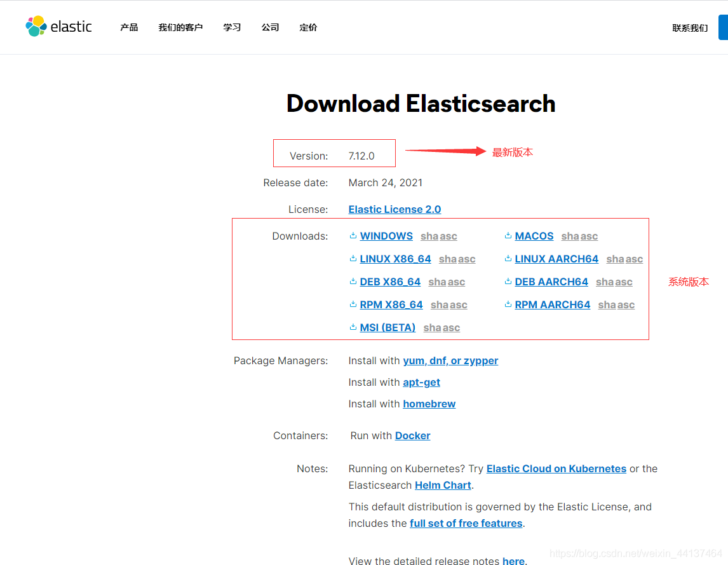Open the asc link for LINUX AARCH64
The width and height of the screenshot is (728, 565).
click(x=634, y=259)
